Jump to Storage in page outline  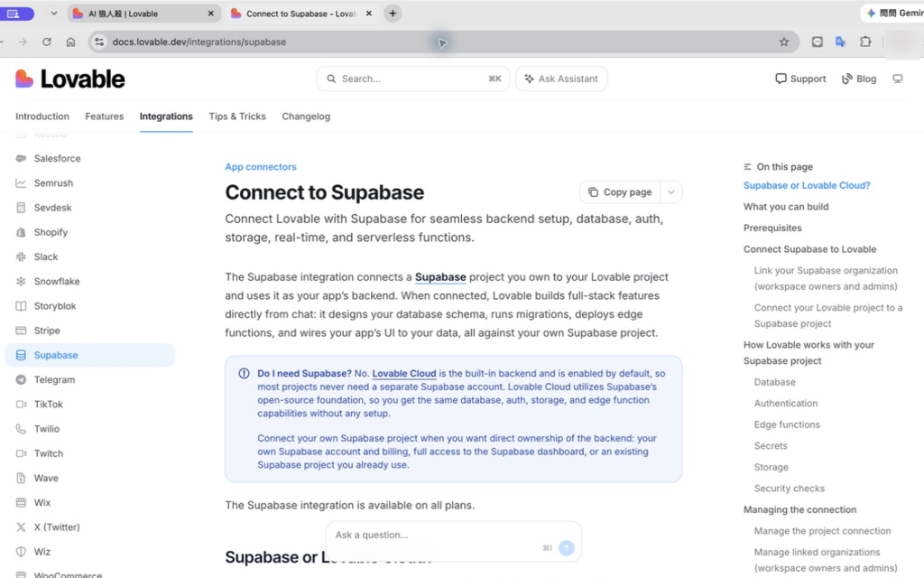772,467
